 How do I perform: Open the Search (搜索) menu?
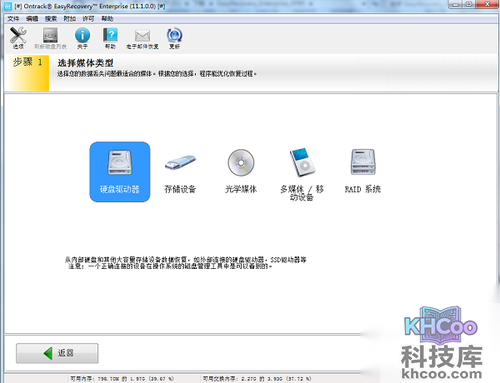(51, 19)
